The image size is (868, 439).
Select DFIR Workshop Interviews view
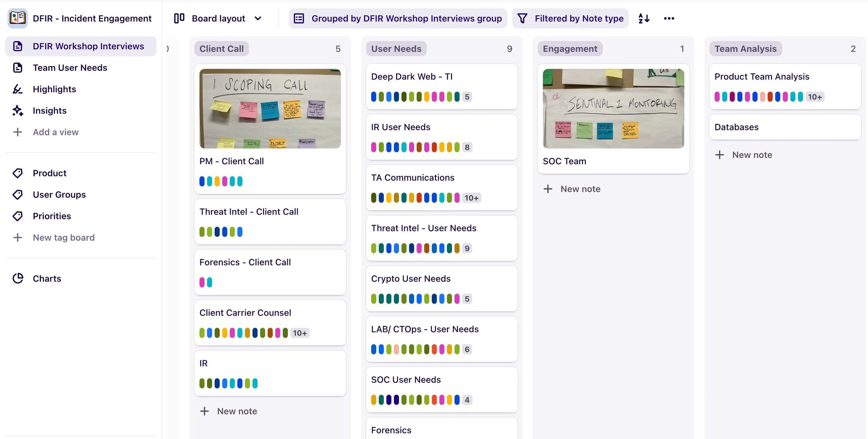(88, 46)
